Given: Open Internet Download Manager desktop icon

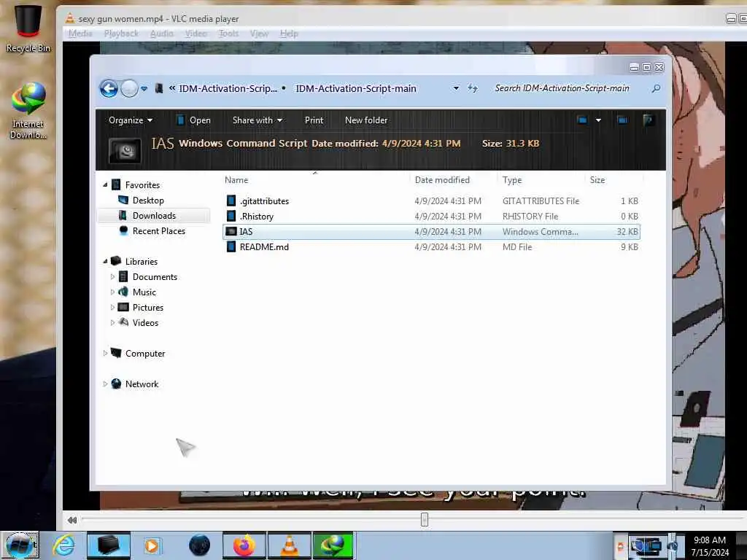Looking at the screenshot, I should (x=28, y=111).
